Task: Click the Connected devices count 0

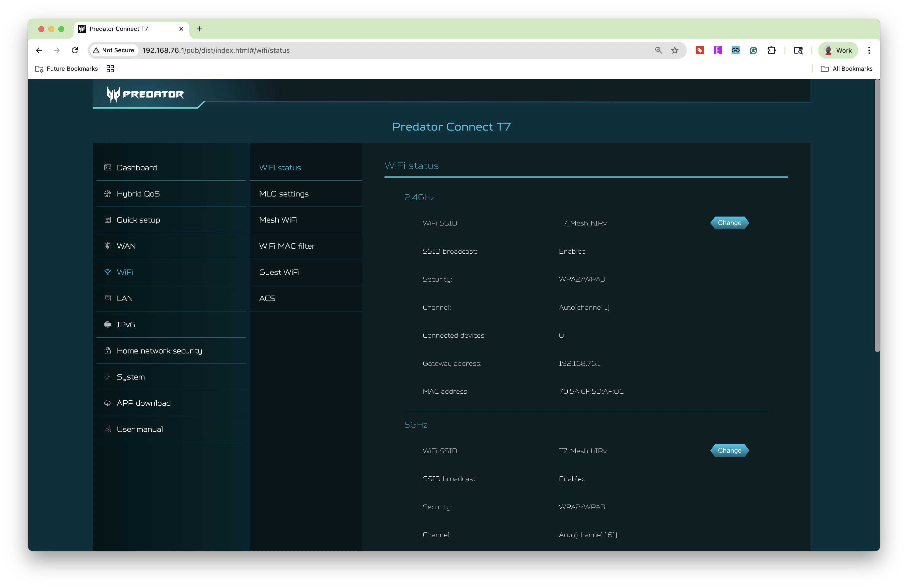Action: pyautogui.click(x=561, y=335)
